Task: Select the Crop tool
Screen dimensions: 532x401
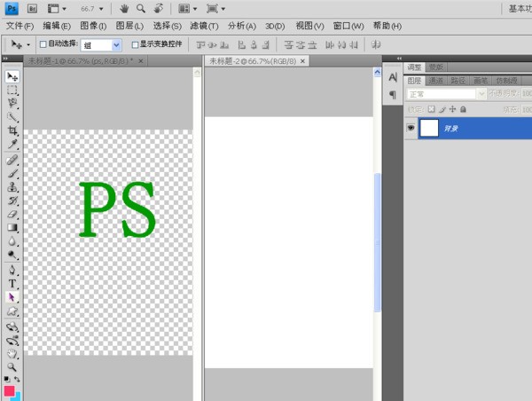Action: pos(12,130)
